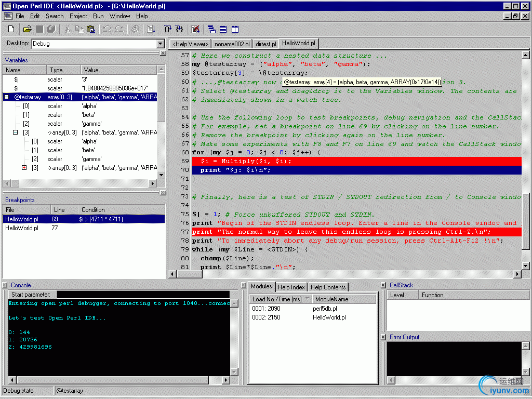The image size is (532, 399).
Task: Collapse the @testarray tree node
Action: (x=6, y=97)
